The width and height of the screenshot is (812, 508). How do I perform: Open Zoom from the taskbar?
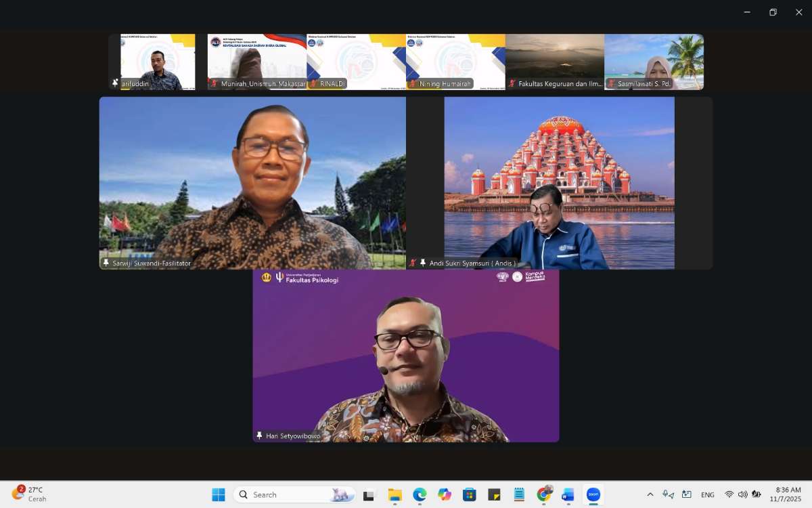point(593,494)
